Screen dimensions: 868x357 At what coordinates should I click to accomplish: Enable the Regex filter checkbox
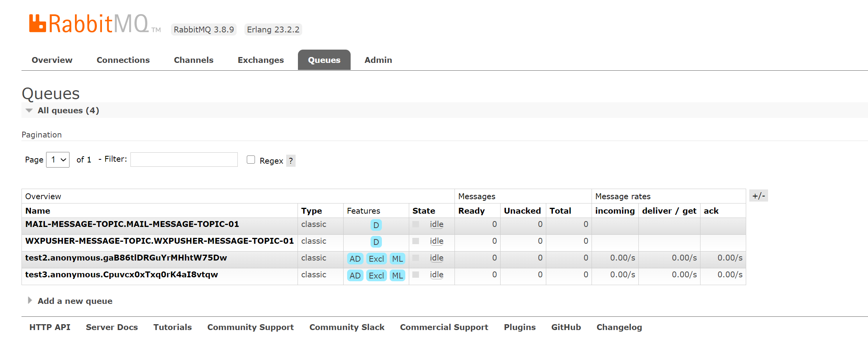coord(251,160)
